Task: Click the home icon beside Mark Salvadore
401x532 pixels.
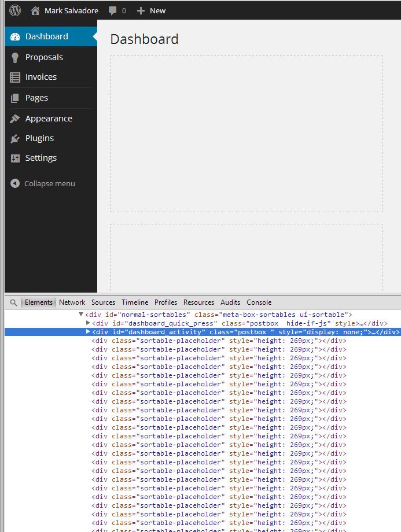Action: [35, 10]
